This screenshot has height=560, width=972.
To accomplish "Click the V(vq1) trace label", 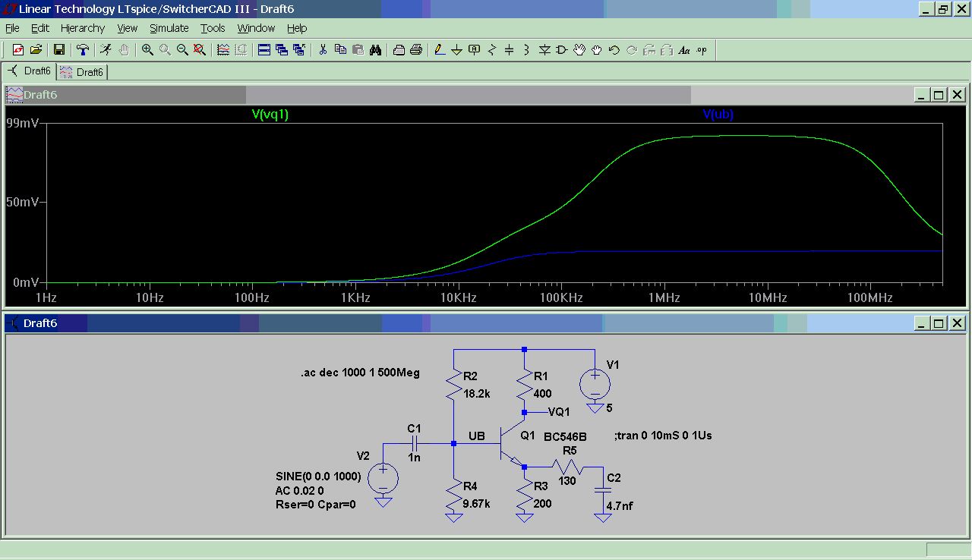I will point(270,115).
